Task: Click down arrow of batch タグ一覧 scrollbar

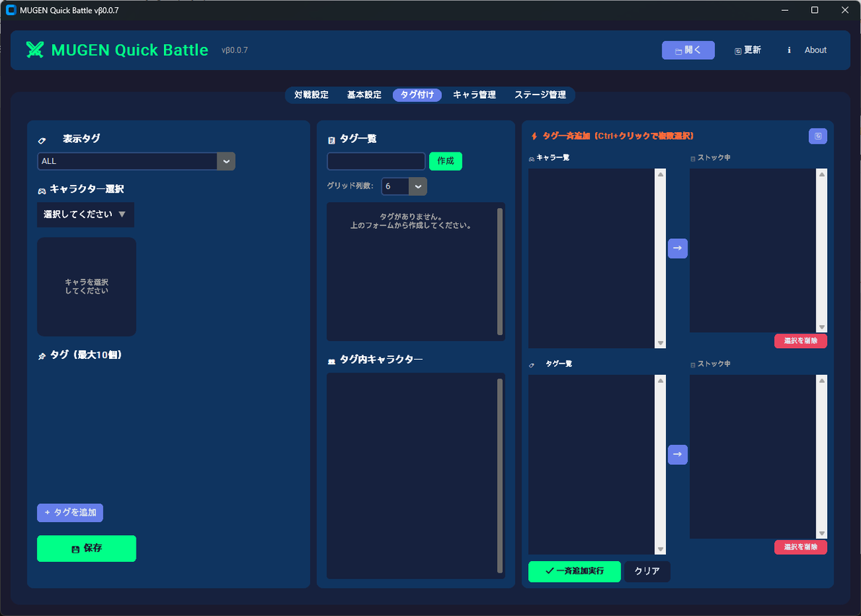Action: tap(661, 550)
